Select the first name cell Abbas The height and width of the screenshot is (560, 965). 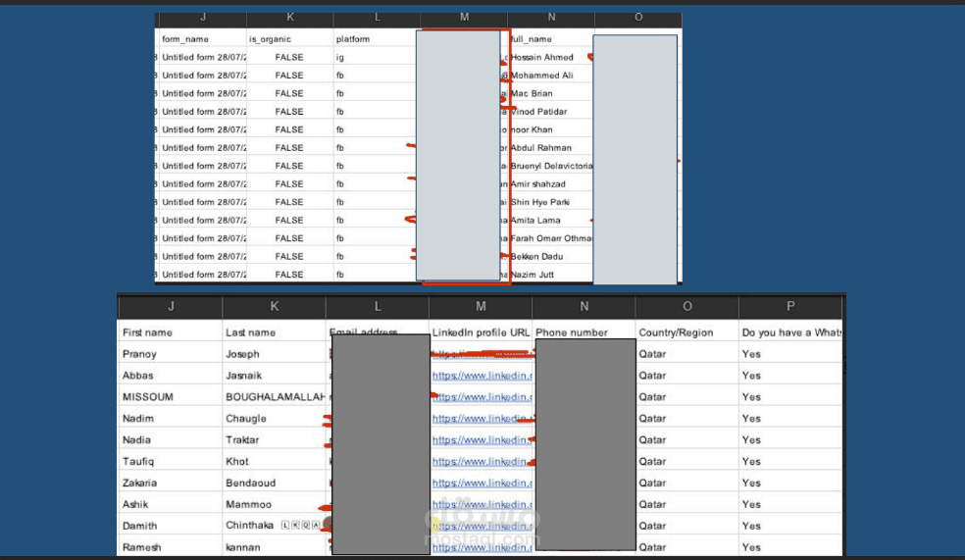click(170, 376)
